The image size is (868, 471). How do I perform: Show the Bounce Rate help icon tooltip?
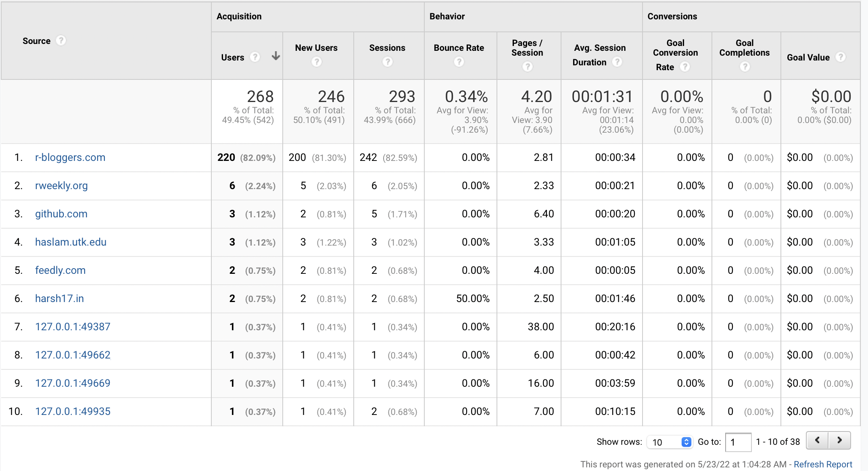click(459, 62)
